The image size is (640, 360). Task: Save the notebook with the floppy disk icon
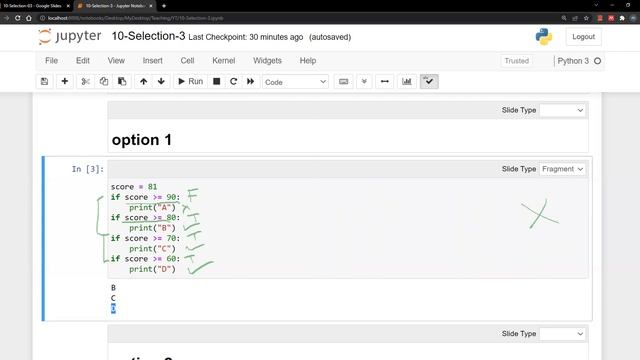[44, 81]
